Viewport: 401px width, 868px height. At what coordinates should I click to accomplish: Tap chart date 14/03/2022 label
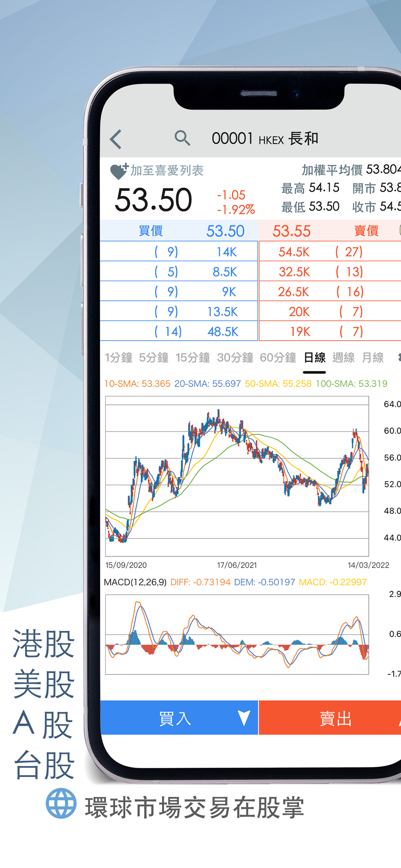[x=368, y=565]
